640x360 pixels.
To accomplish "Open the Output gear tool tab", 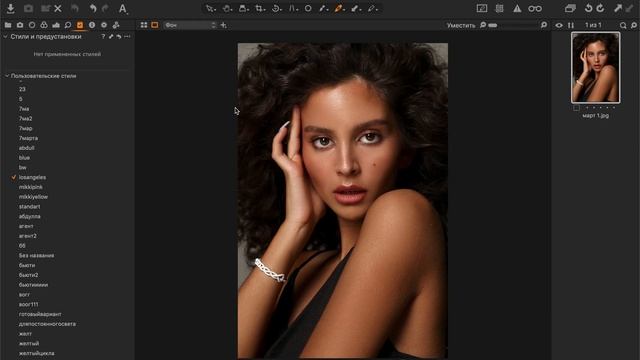I will point(104,25).
